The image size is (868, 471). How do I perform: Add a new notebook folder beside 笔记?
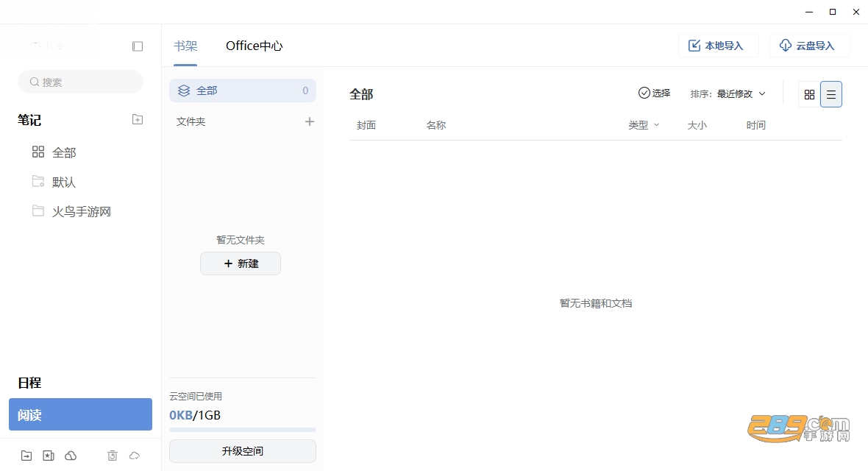(138, 120)
